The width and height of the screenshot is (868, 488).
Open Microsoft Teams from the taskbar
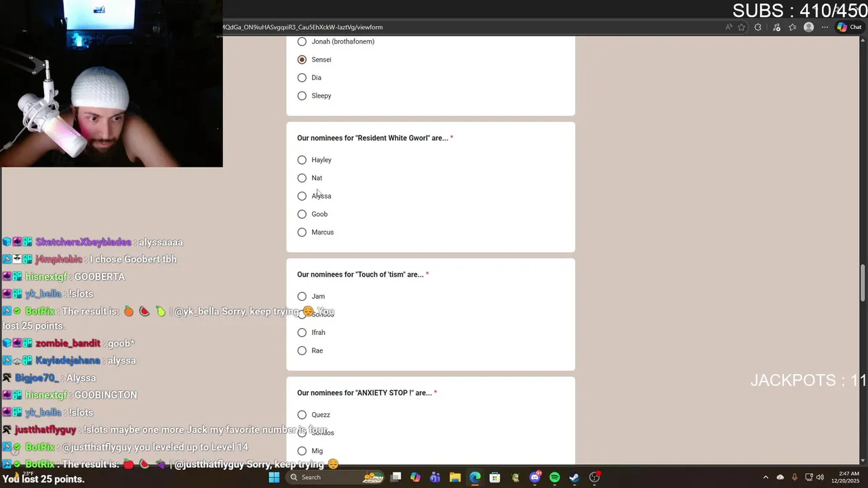(435, 477)
